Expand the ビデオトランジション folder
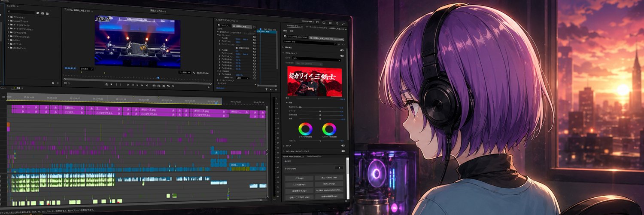This screenshot has height=215, width=644. [x=9, y=37]
